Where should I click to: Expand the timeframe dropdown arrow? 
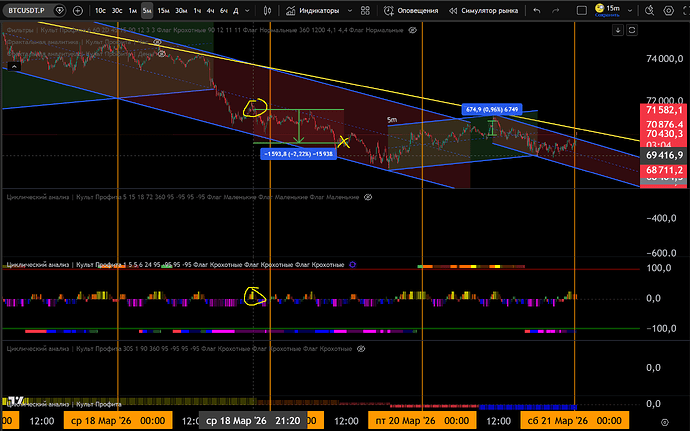tap(250, 11)
